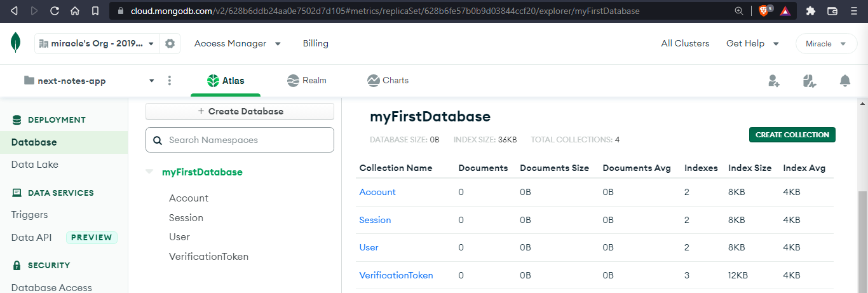The image size is (868, 293).
Task: Open Brave Rewards triangle icon
Action: [785, 11]
